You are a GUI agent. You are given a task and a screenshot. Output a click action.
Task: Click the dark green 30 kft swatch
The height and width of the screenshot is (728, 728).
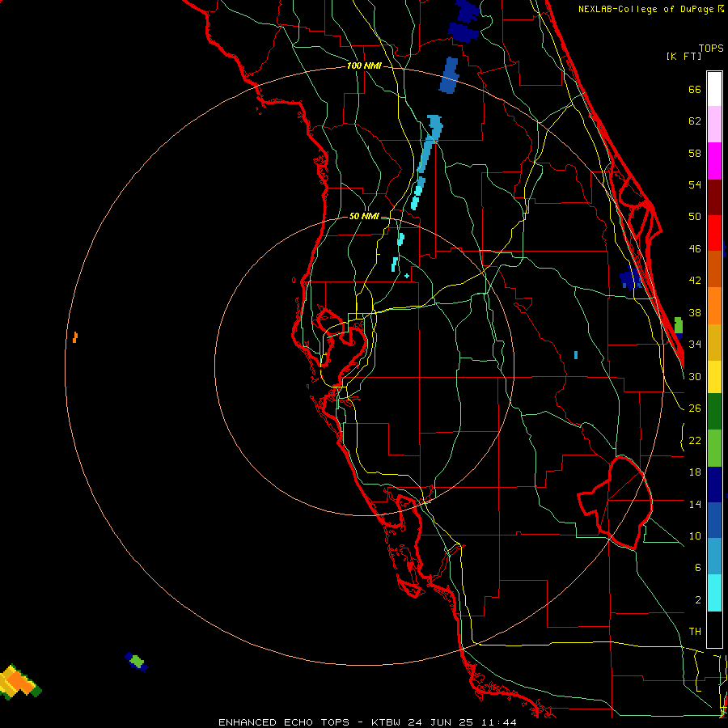[x=714, y=412]
